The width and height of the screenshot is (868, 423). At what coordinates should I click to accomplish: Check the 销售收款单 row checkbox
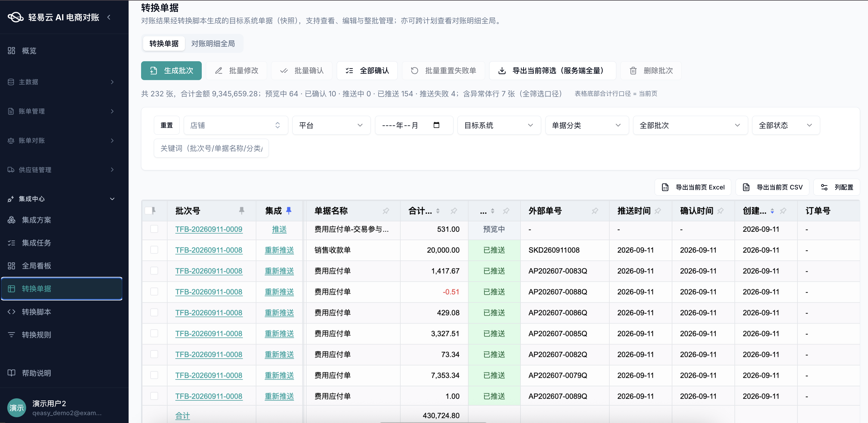154,250
